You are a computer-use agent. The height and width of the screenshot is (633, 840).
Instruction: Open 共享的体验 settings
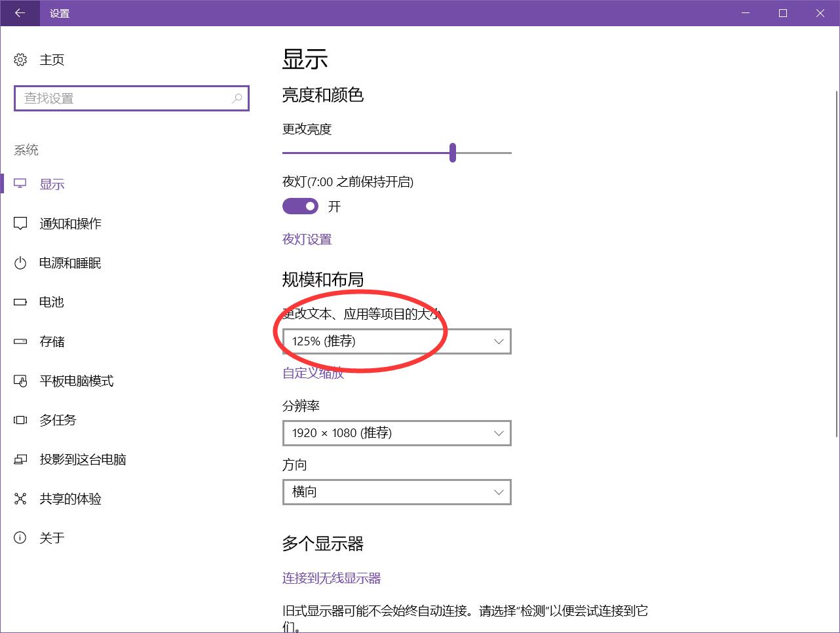pos(70,499)
